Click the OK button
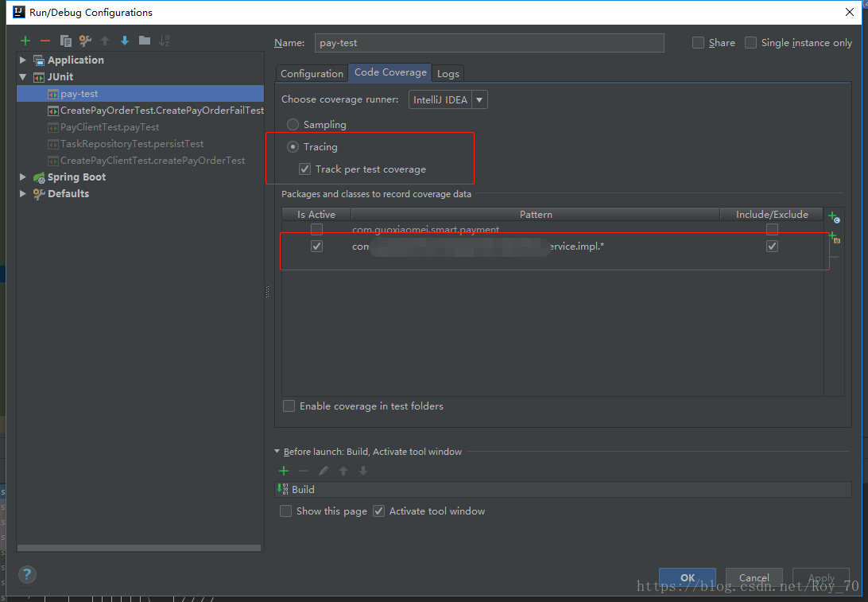Screen dimensions: 868x602 click(x=688, y=577)
